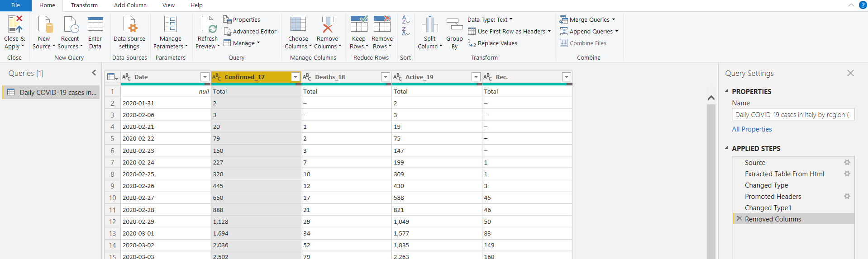
Task: Open settings gear for Source step
Action: (847, 163)
